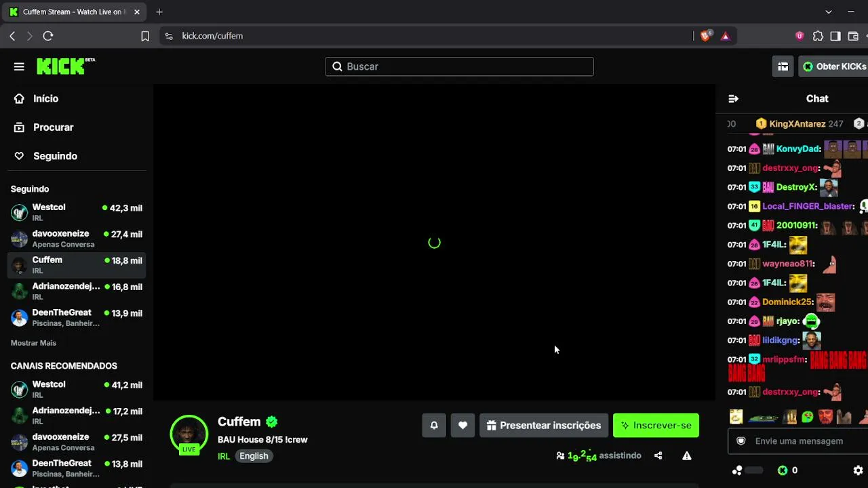The height and width of the screenshot is (488, 868).
Task: Open DeenTheGreat under Canais Recomendados
Action: tap(77, 468)
